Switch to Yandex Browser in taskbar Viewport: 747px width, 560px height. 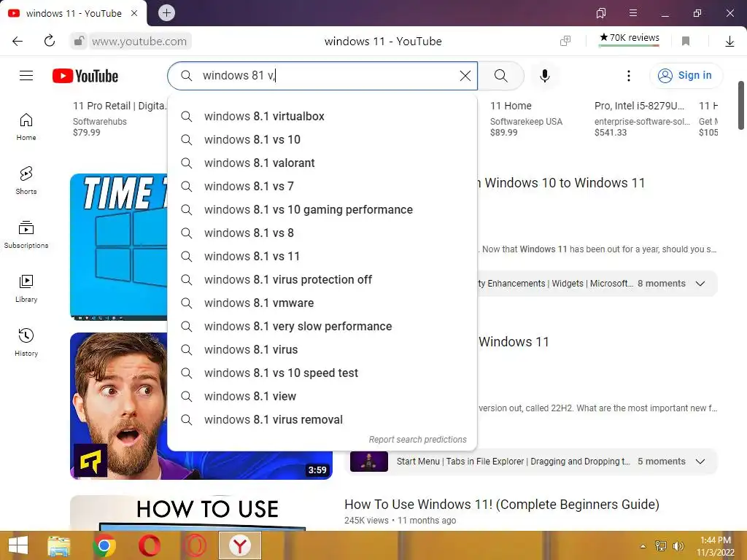tap(239, 545)
